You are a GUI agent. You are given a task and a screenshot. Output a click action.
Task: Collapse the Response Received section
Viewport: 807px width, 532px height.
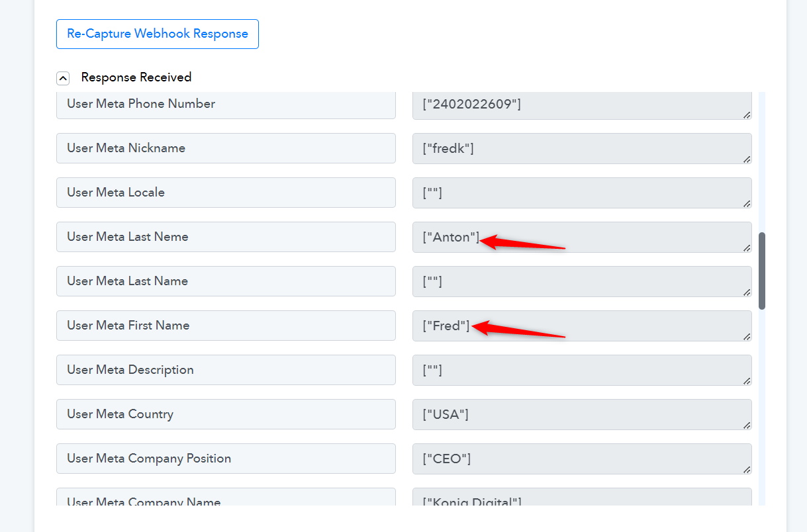point(63,78)
